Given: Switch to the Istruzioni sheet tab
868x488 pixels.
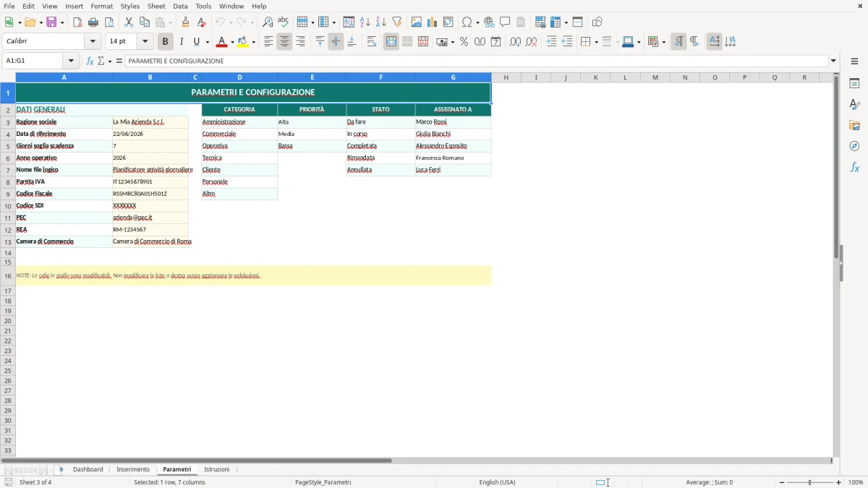Looking at the screenshot, I should coord(217,470).
